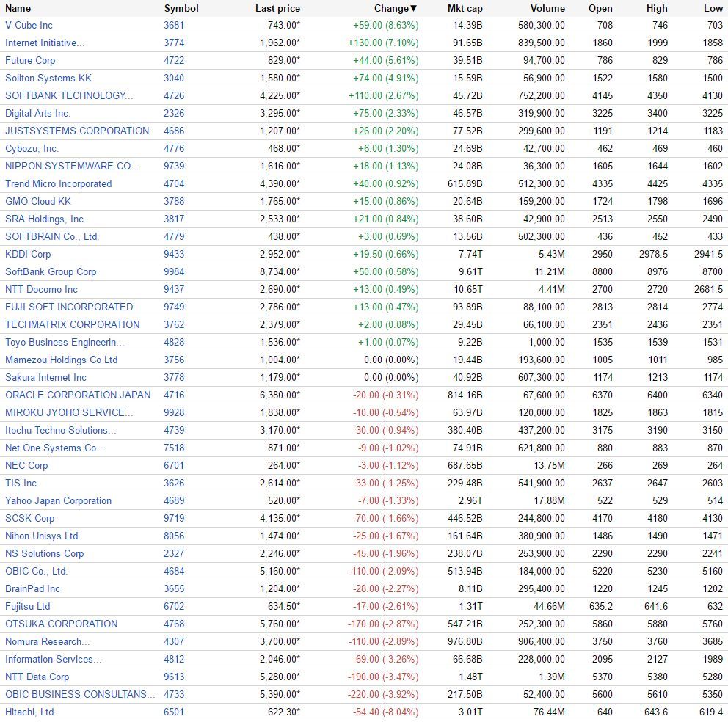Open SoftBank Group Corp link
Viewport: 728px width, 722px height.
pyautogui.click(x=51, y=272)
